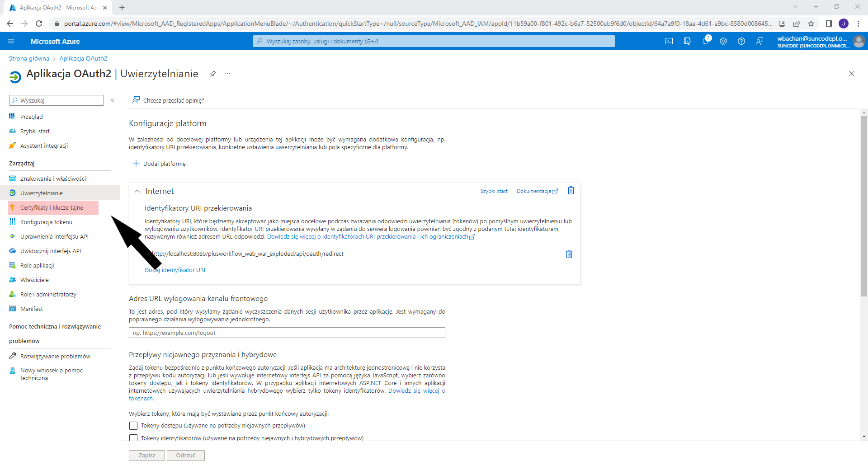
Task: Share this page icon in address bar
Action: [x=797, y=23]
